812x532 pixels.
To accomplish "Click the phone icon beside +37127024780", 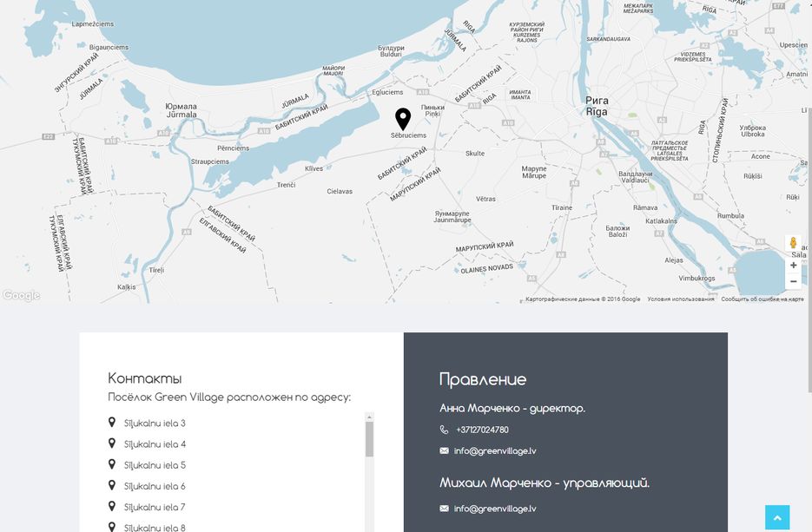I will tap(444, 430).
